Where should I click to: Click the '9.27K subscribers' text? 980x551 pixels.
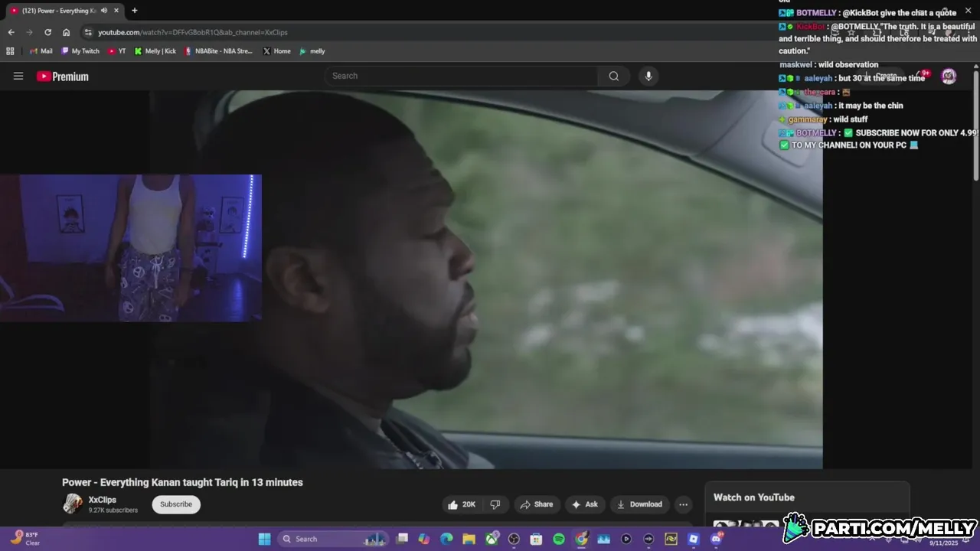[x=113, y=510]
